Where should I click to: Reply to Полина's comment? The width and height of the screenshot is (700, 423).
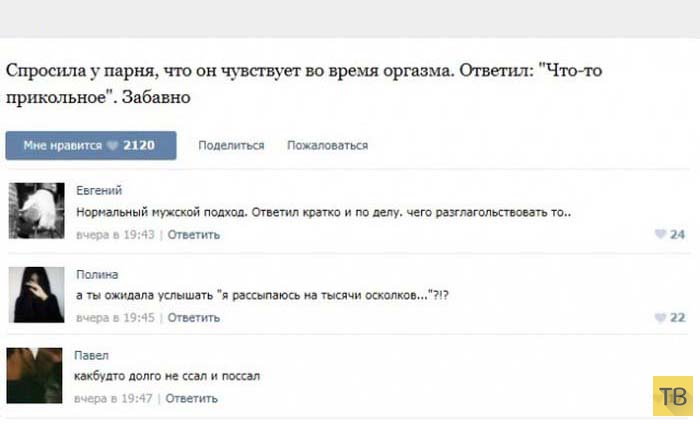(194, 318)
